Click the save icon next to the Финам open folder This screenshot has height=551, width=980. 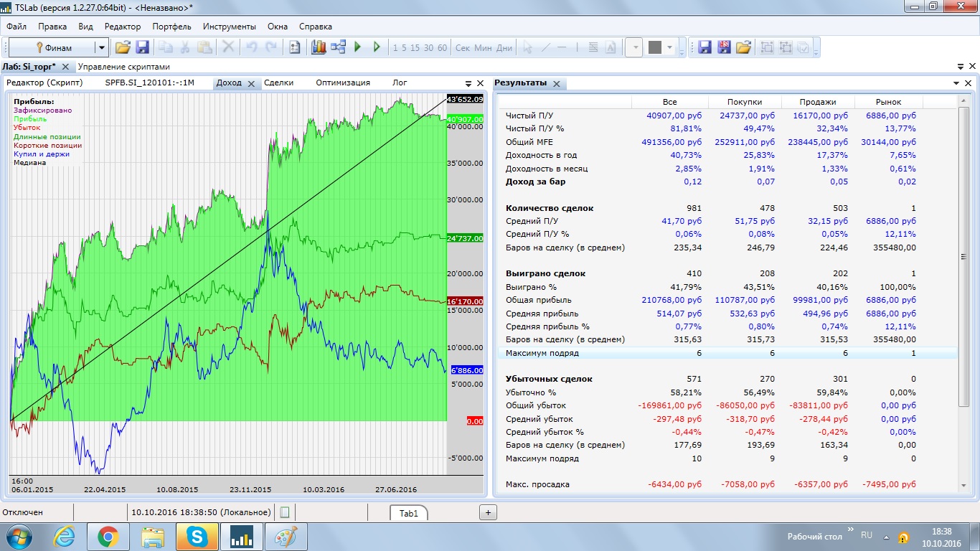[142, 47]
